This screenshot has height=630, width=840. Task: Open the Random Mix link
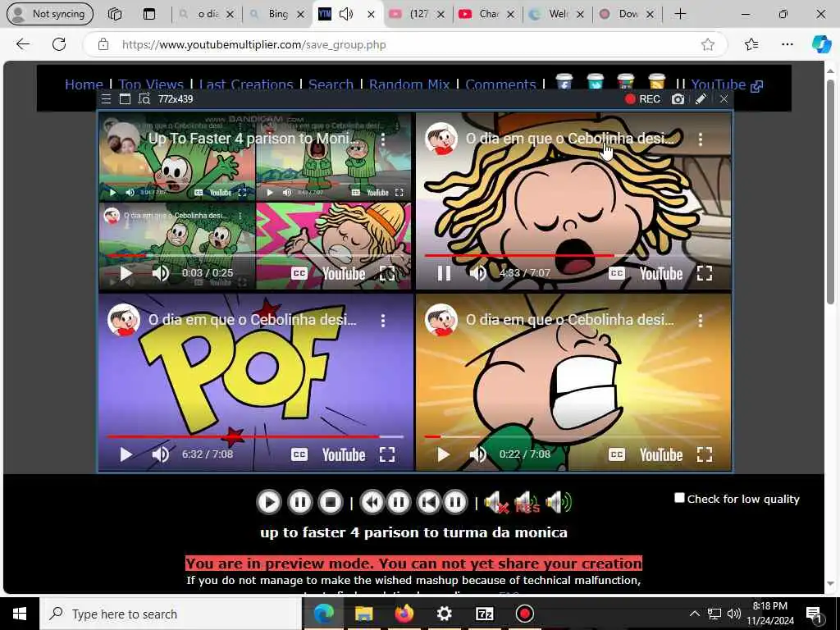click(x=409, y=84)
